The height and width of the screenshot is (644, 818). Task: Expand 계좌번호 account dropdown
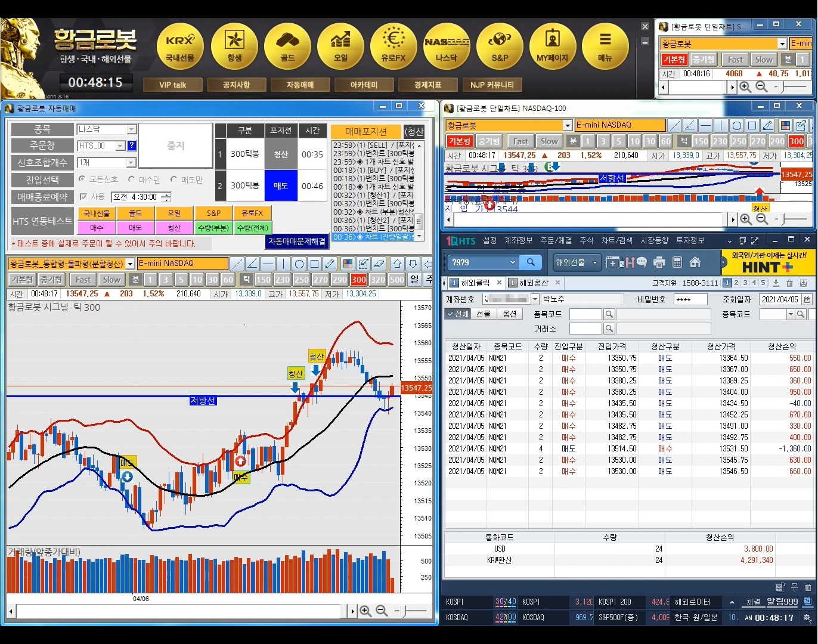[x=535, y=299]
